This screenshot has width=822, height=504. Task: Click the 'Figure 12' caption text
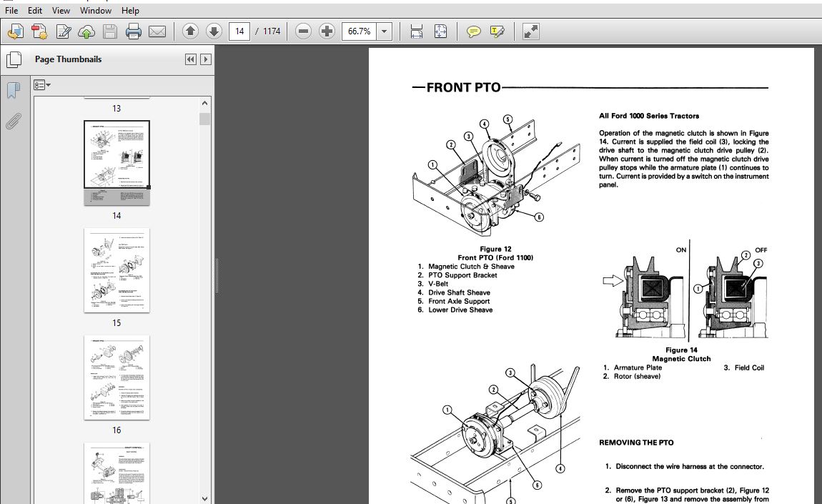495,249
